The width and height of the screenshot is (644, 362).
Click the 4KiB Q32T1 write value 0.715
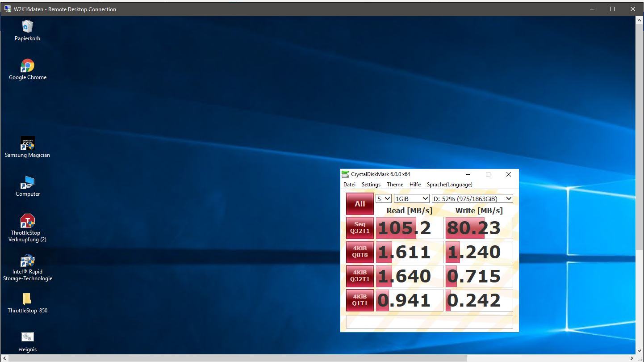click(479, 276)
